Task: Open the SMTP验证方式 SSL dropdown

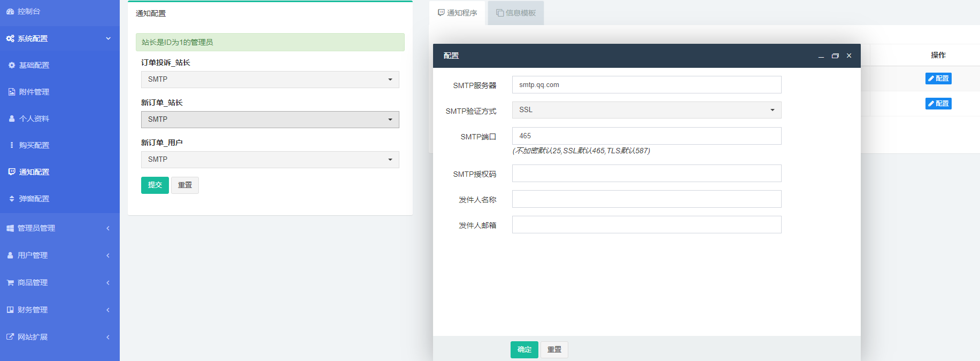Action: (647, 110)
